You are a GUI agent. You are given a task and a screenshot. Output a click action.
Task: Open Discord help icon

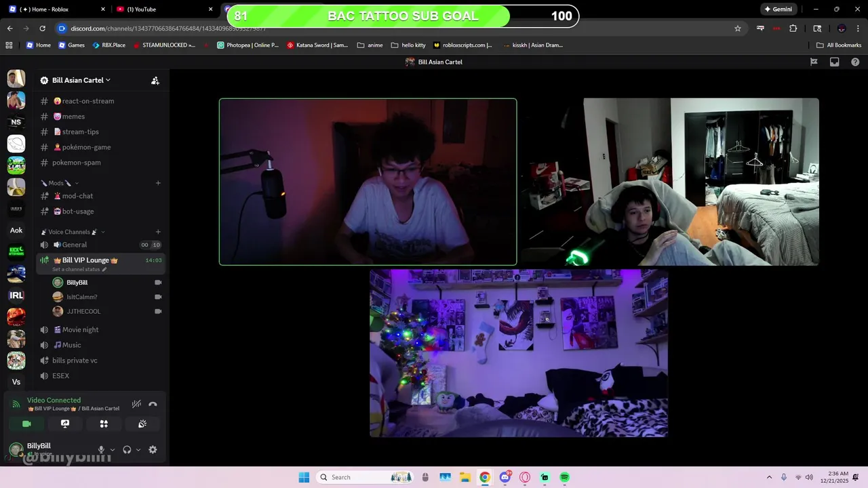tap(855, 62)
